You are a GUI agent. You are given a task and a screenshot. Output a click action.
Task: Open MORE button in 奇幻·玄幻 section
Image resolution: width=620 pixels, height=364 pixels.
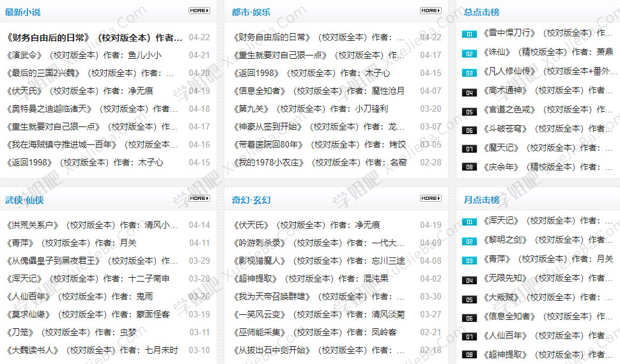pyautogui.click(x=431, y=199)
